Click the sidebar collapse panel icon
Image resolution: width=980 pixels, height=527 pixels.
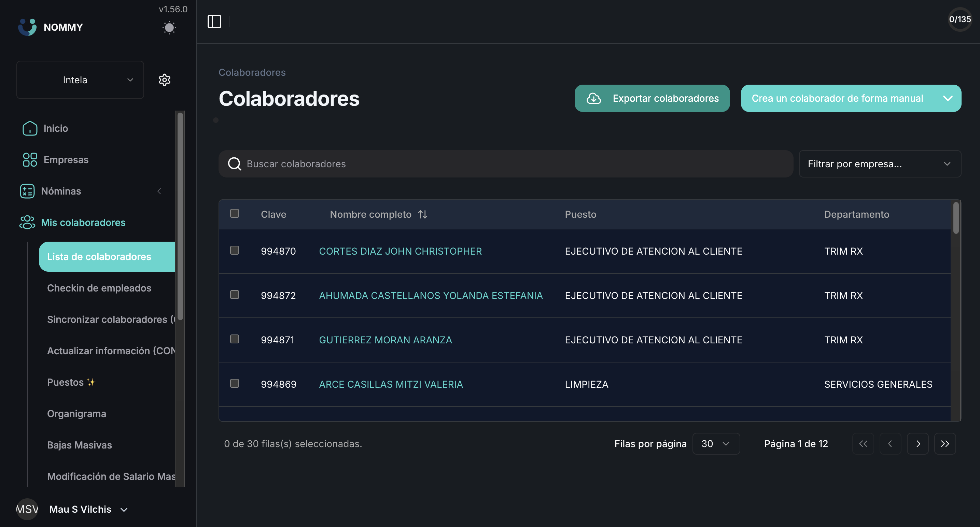214,21
